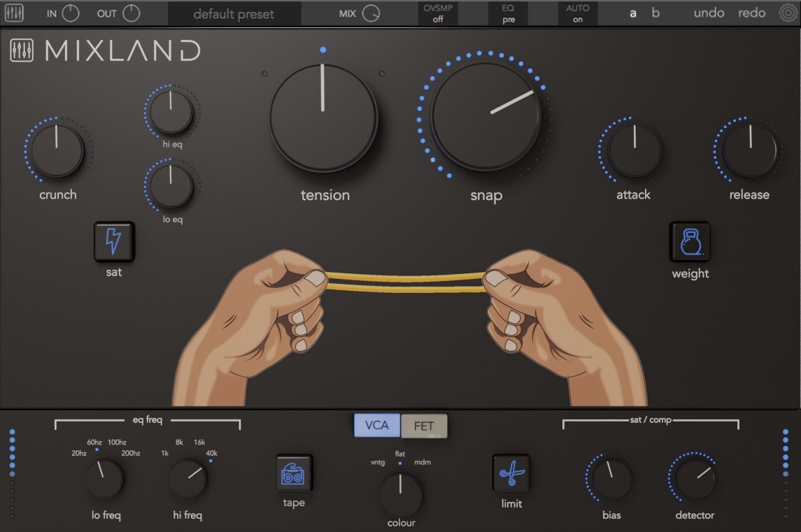Open the OVSMP oversampling option
801x532 pixels.
coord(438,13)
